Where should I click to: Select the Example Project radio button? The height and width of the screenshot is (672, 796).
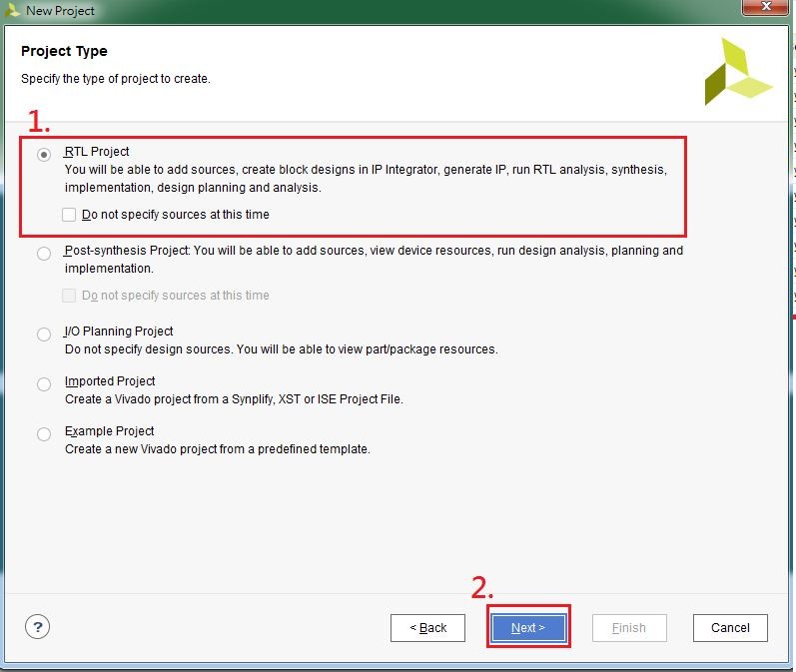pyautogui.click(x=44, y=434)
